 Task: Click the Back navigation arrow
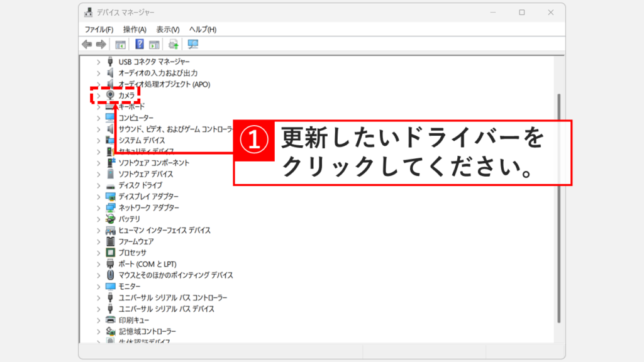point(87,44)
